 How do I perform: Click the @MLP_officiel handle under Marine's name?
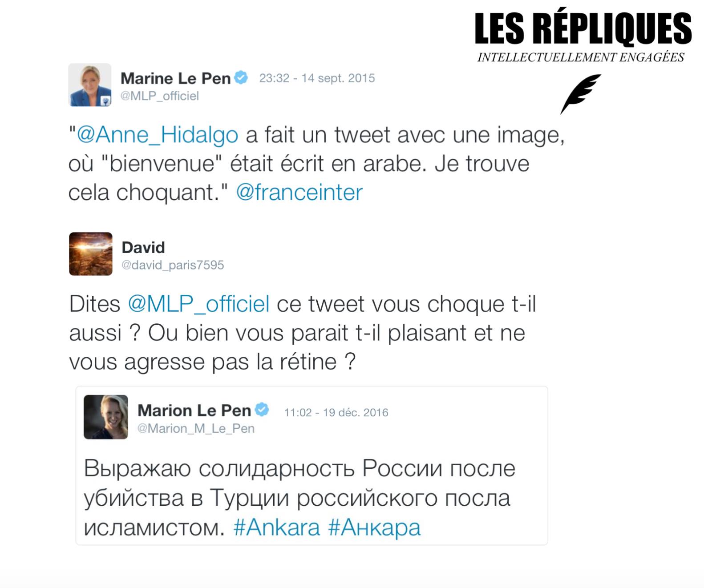tap(159, 96)
